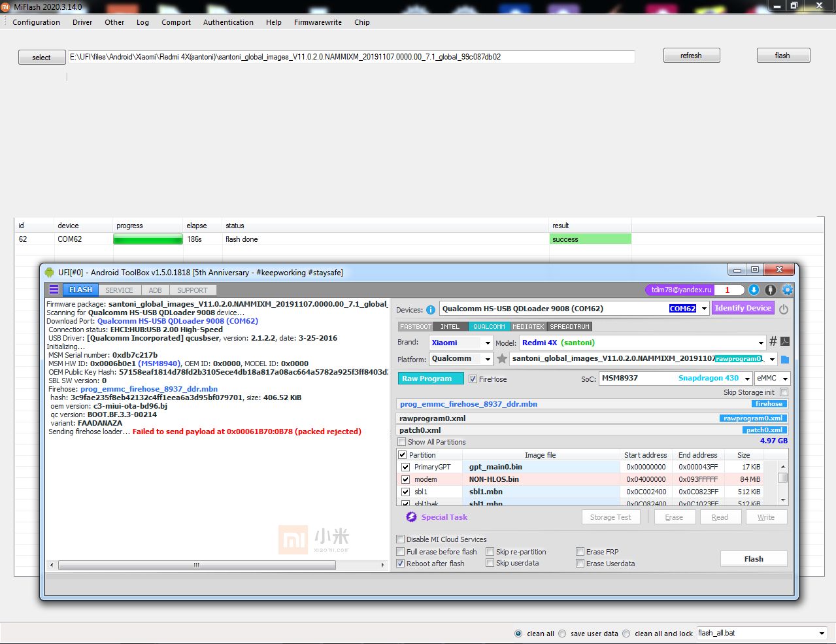
Task: Open the UFI hamburger menu icon
Action: 54,290
